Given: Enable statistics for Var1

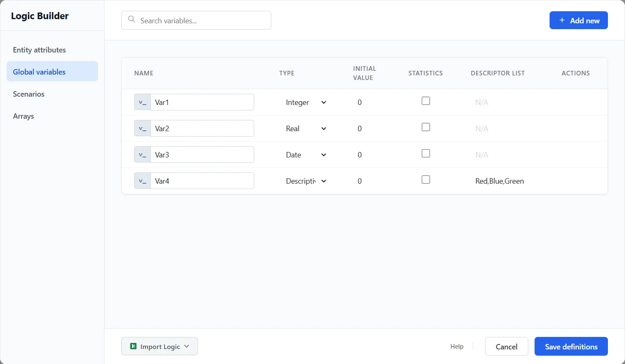Looking at the screenshot, I should [x=426, y=101].
